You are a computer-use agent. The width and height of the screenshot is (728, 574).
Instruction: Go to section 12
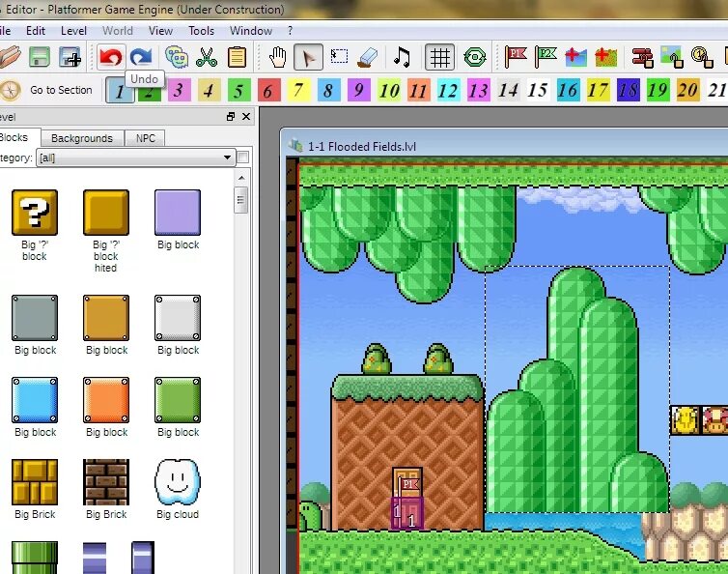point(449,90)
